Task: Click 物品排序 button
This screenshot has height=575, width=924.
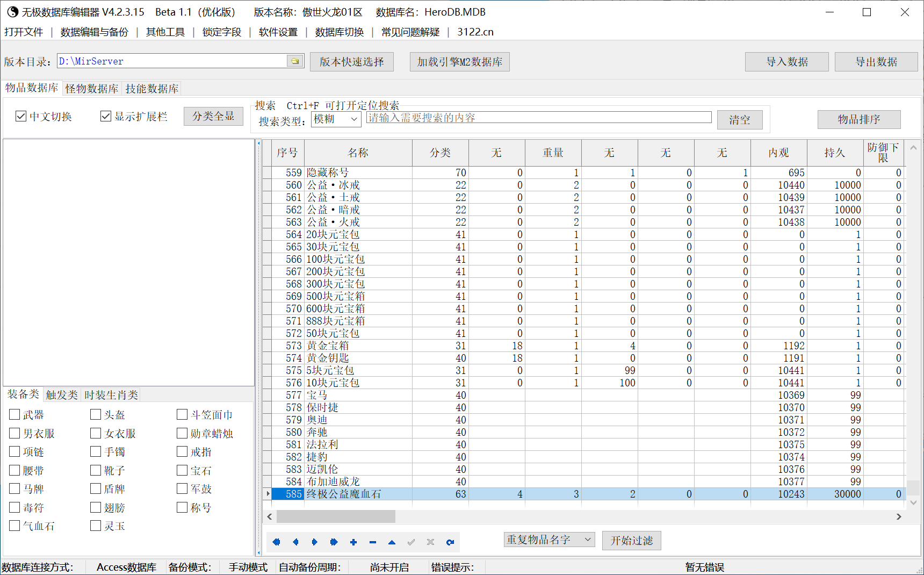Action: point(859,119)
